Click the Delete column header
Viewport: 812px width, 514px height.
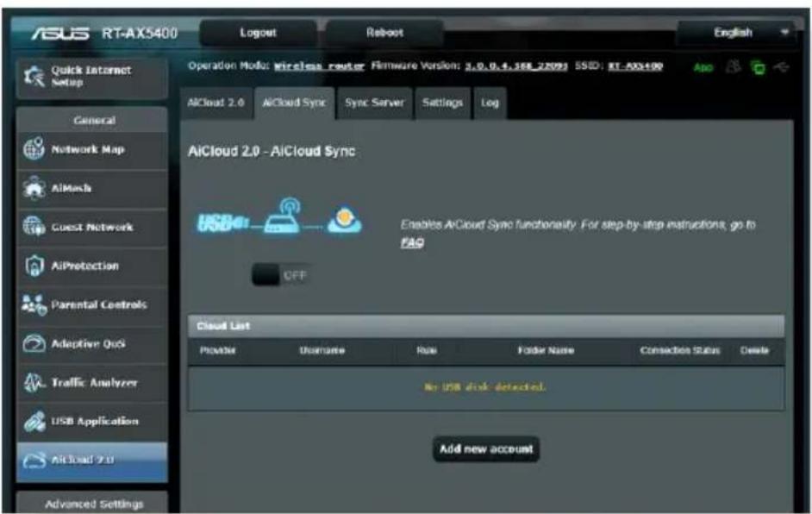754,351
